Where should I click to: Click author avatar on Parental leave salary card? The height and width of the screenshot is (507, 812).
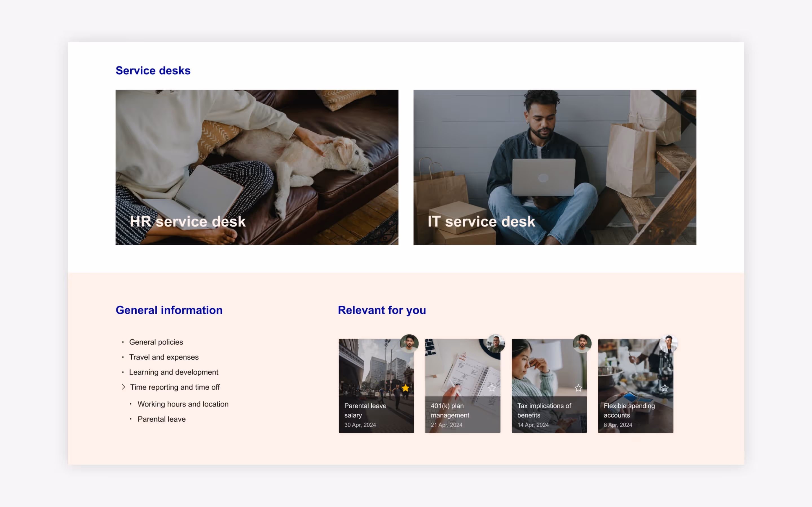point(409,343)
